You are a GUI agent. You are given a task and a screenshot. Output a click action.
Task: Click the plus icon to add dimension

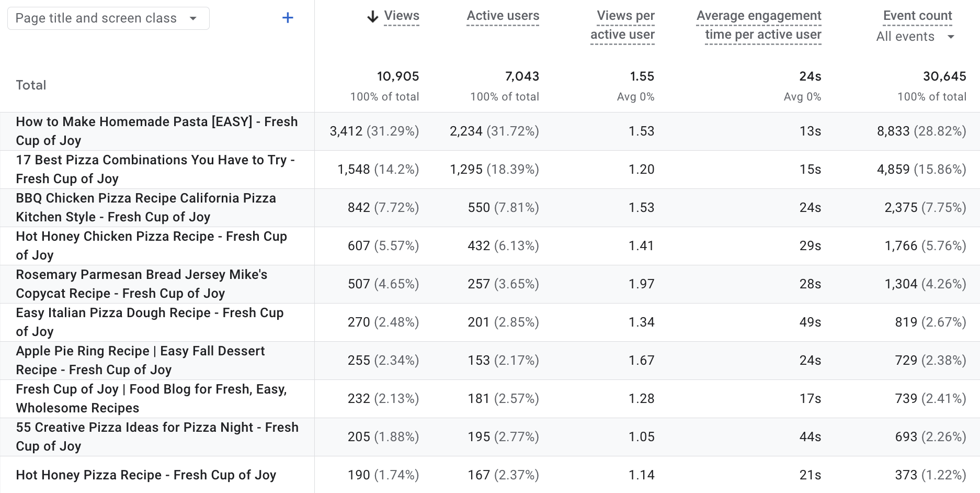288,18
